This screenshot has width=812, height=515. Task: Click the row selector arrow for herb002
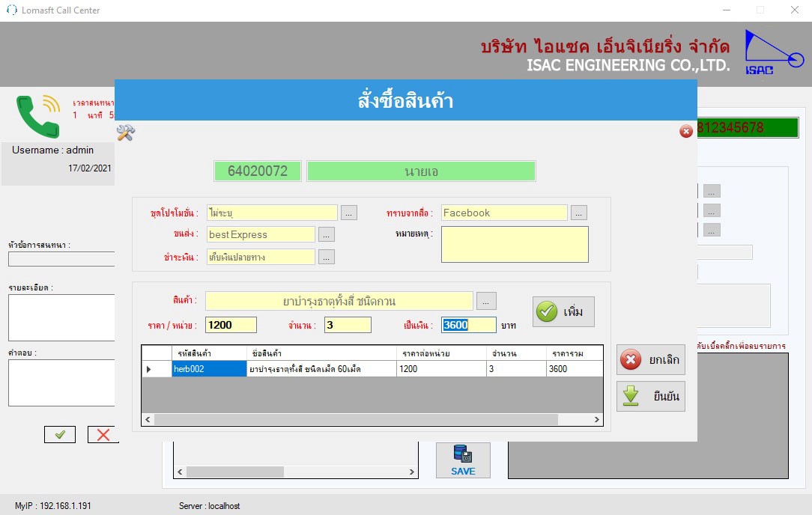pos(148,369)
